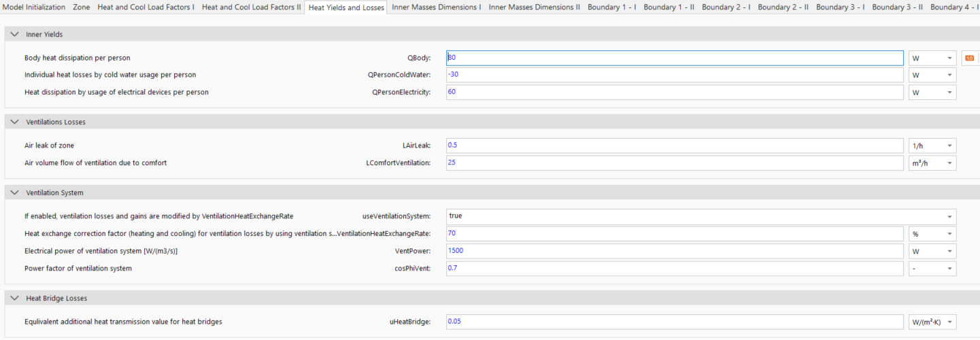This screenshot has width=980, height=340.
Task: Click the VentilationHeatExchangeRate field showing 70
Action: 675,233
